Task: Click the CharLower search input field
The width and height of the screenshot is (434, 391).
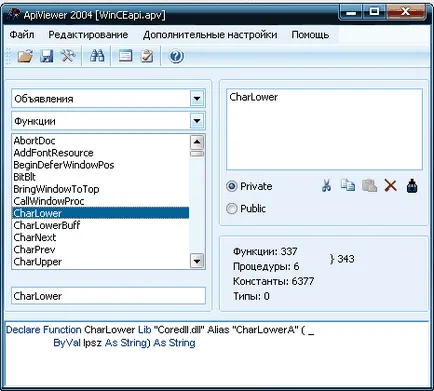Action: pyautogui.click(x=108, y=296)
